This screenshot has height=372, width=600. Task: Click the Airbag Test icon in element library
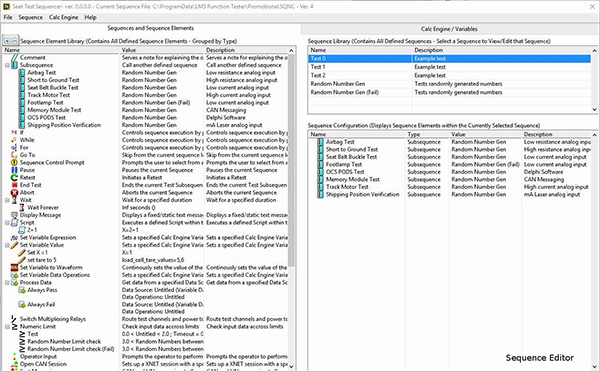[x=22, y=73]
